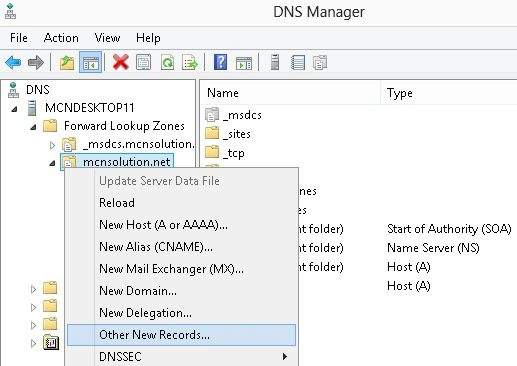This screenshot has height=366, width=517.
Task: Click the Start of Authority (SOA) cell
Action: tap(449, 229)
